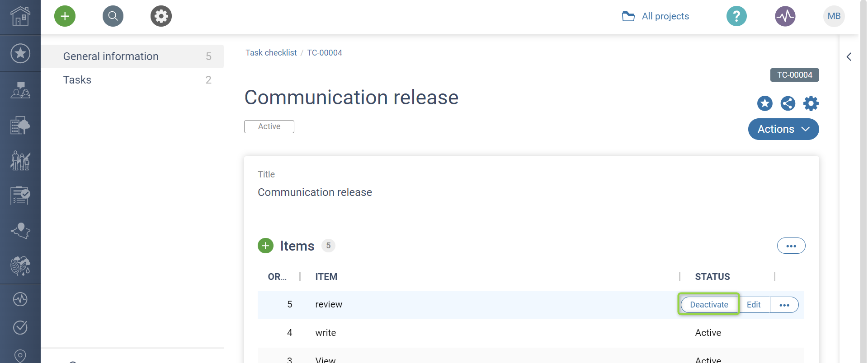This screenshot has height=363, width=868.
Task: Open the favorites star icon in sidebar
Action: 20,53
